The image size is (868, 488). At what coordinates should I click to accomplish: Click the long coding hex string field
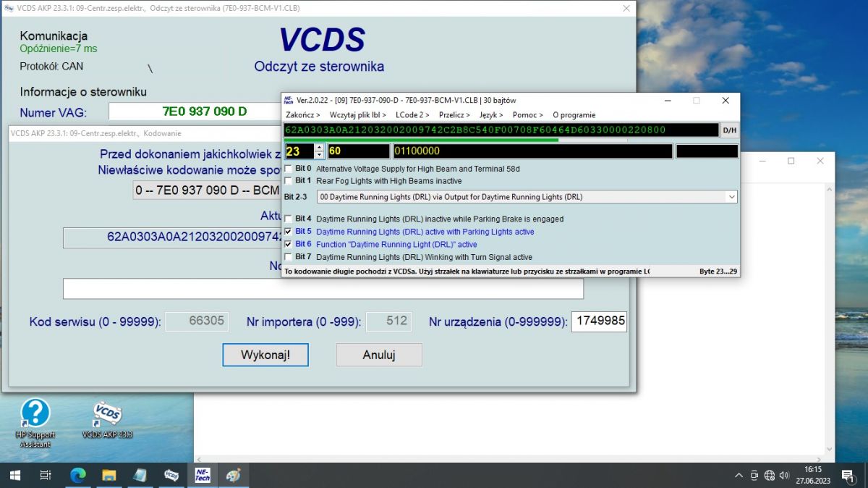click(501, 130)
